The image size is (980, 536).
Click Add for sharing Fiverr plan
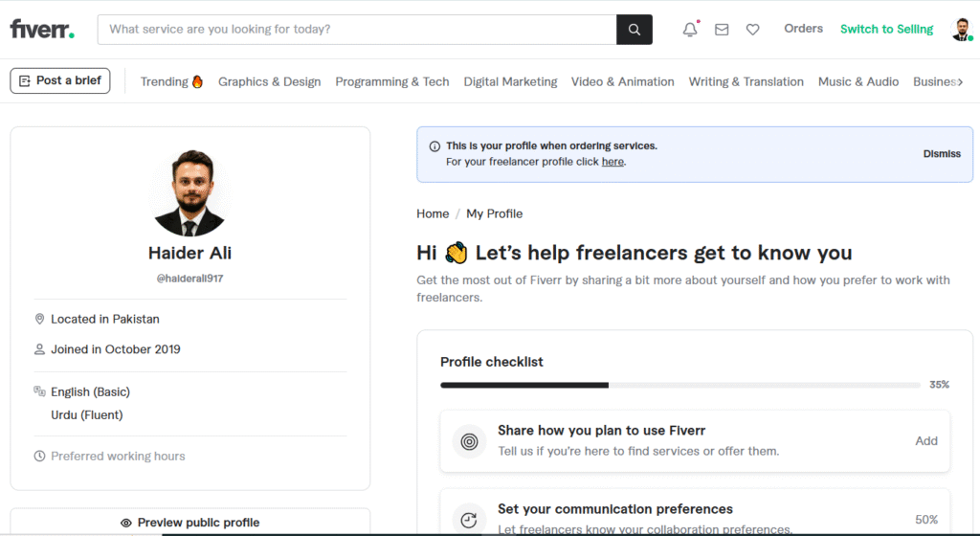926,441
